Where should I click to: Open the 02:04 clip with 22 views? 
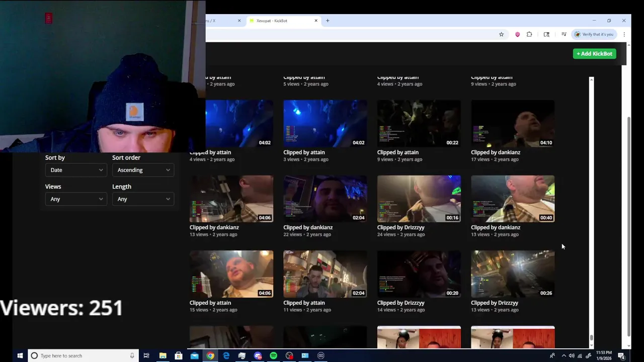coord(325,199)
